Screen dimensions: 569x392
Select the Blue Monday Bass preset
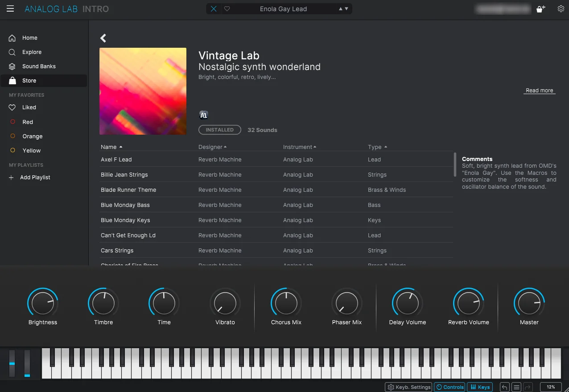(x=276, y=205)
